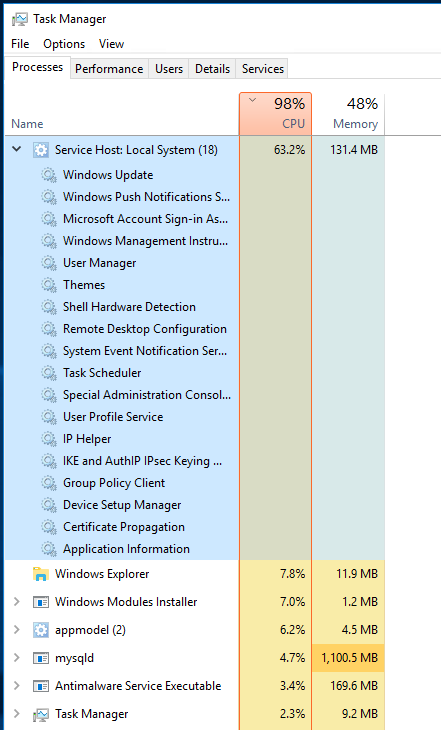Viewport: 441px width, 730px height.
Task: Open the File menu
Action: [x=20, y=44]
